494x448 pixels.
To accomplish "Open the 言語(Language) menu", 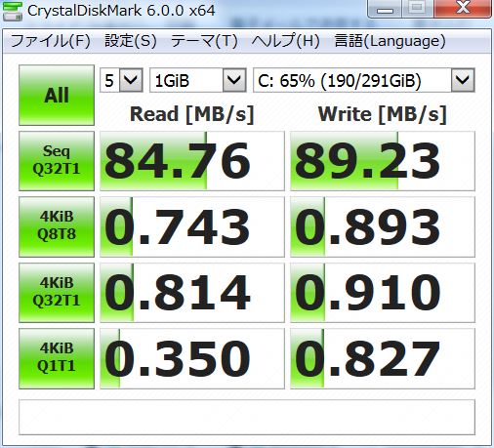I will coord(390,41).
